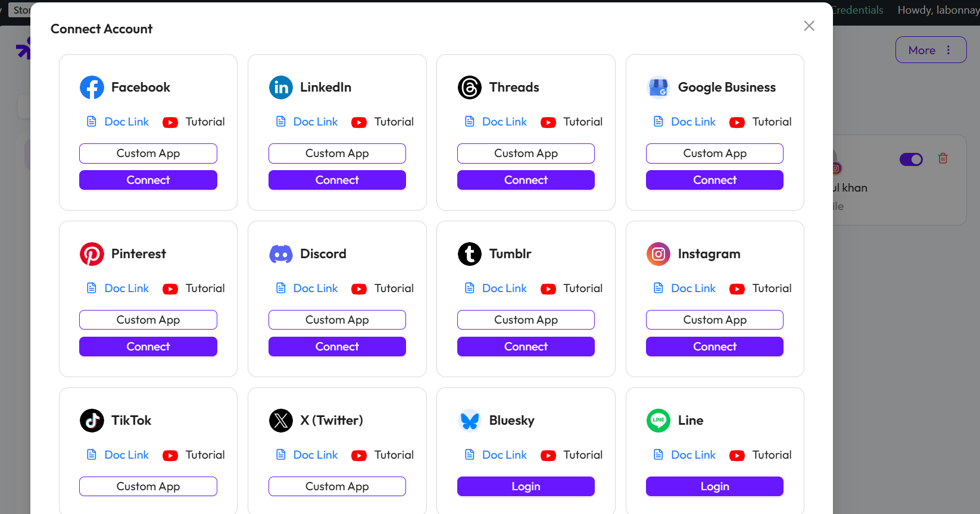Select the Google Business icon

tap(658, 87)
